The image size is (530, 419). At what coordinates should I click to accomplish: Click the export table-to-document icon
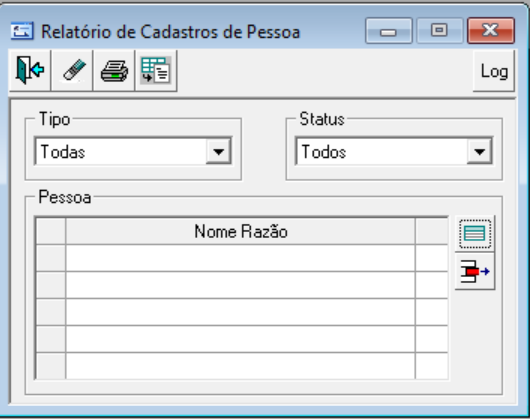coord(156,70)
